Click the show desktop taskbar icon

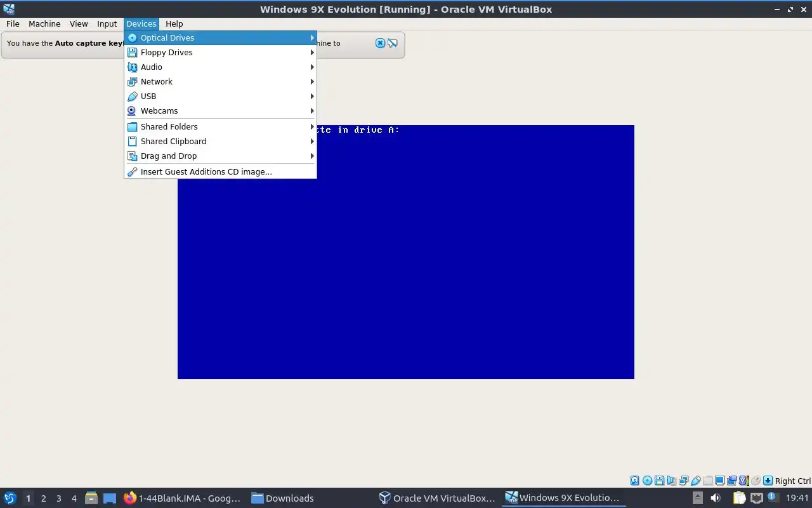pyautogui.click(x=110, y=498)
